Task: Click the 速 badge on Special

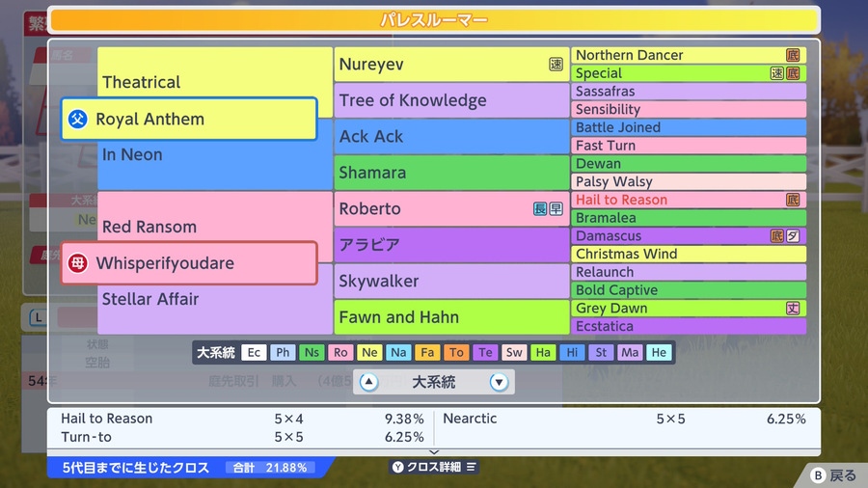Action: pyautogui.click(x=777, y=73)
